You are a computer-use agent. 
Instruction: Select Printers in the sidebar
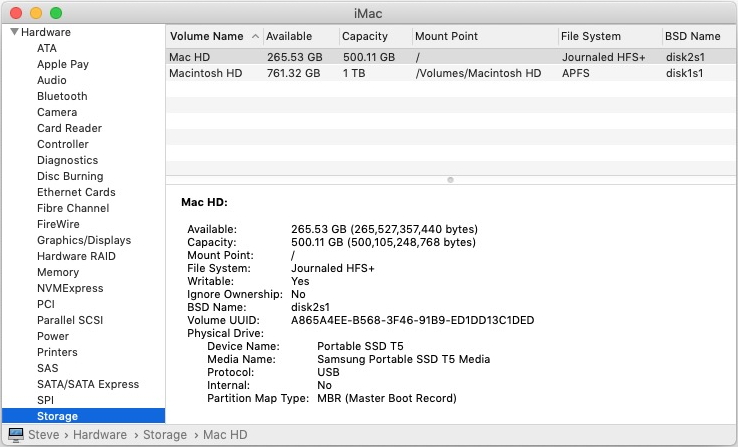coord(57,352)
